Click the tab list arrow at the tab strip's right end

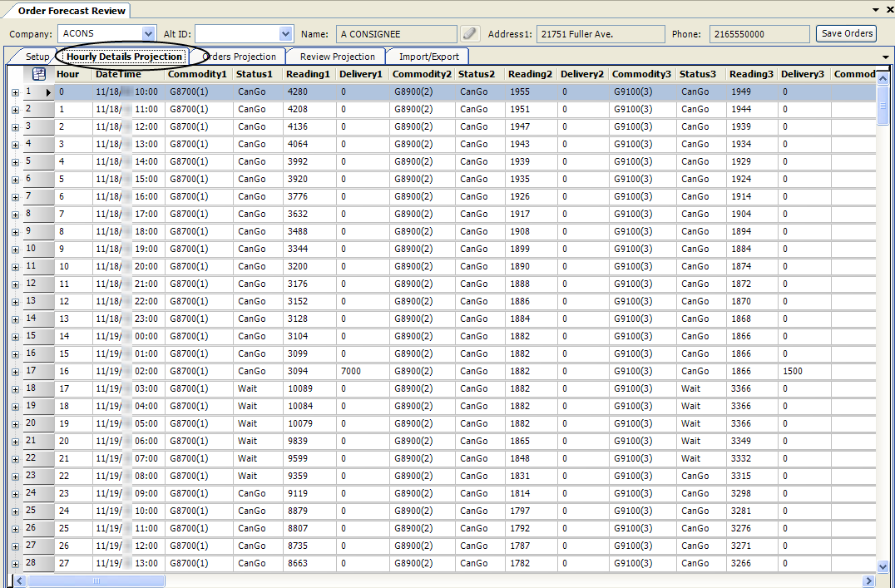click(x=885, y=57)
